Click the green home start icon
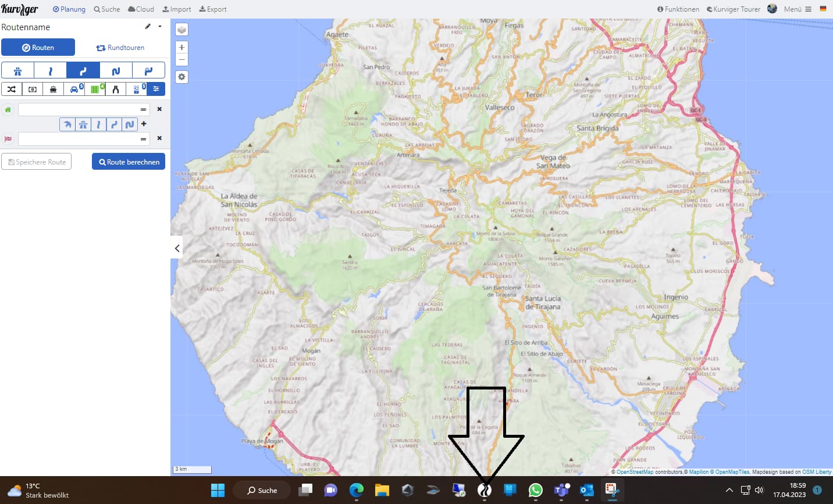Image resolution: width=833 pixels, height=504 pixels. (x=8, y=109)
